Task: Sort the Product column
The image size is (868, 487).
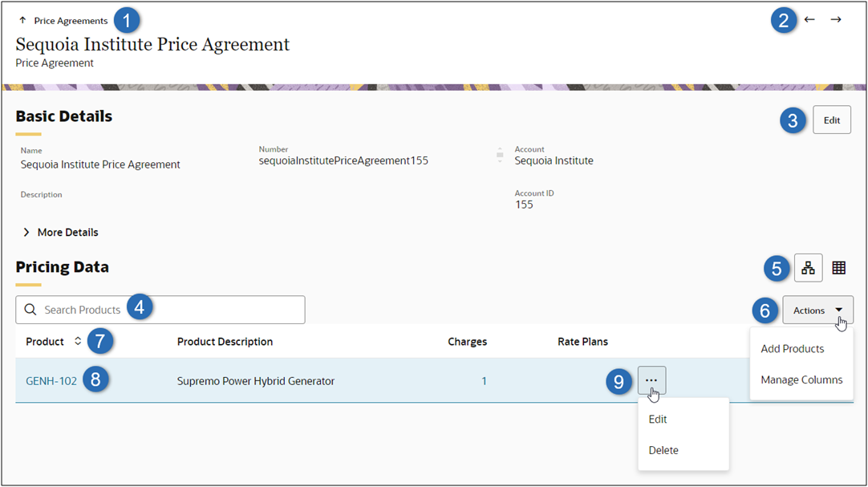Action: point(76,341)
